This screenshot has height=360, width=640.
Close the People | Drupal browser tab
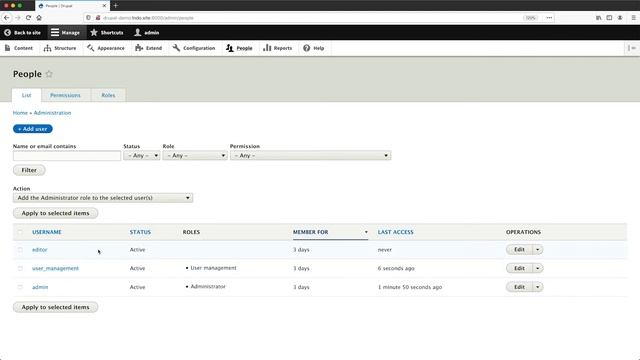click(x=104, y=6)
